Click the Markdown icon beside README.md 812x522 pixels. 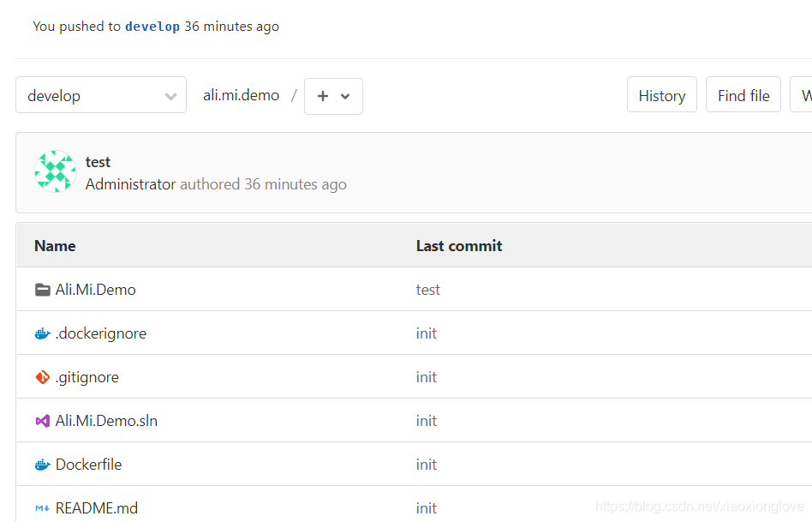click(x=43, y=507)
